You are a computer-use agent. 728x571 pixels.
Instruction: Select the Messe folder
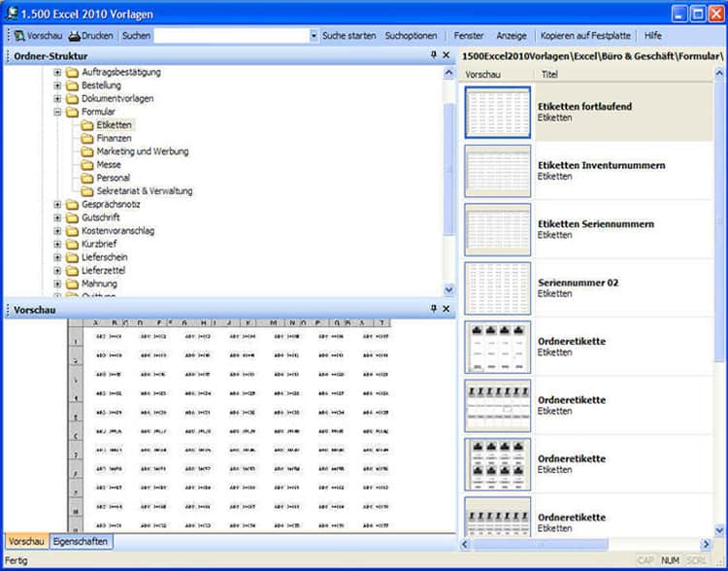point(109,165)
